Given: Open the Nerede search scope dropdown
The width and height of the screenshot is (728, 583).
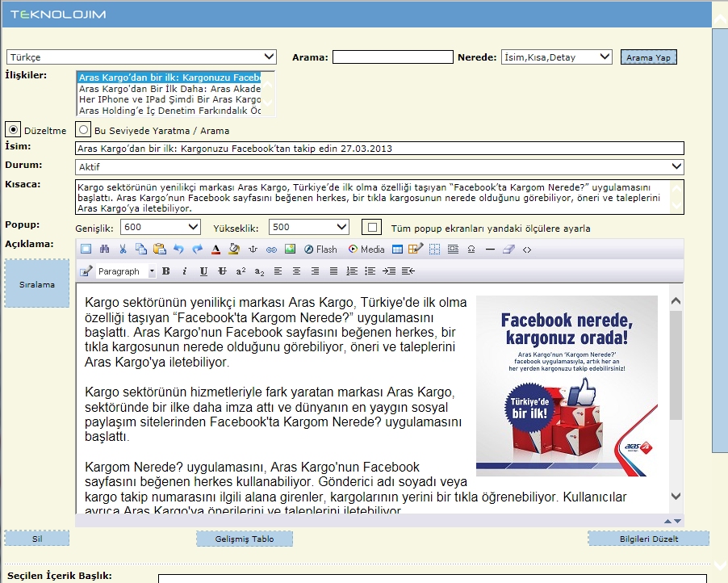Looking at the screenshot, I should [557, 57].
